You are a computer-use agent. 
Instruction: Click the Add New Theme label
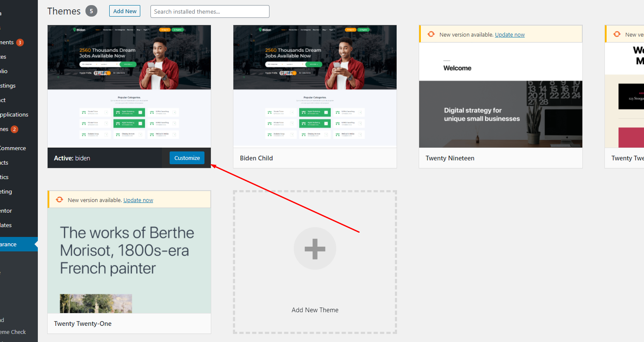tap(315, 310)
